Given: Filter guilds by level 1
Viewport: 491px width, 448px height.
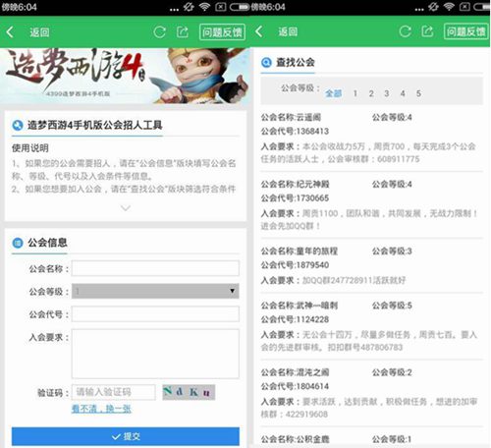Looking at the screenshot, I should tap(355, 93).
